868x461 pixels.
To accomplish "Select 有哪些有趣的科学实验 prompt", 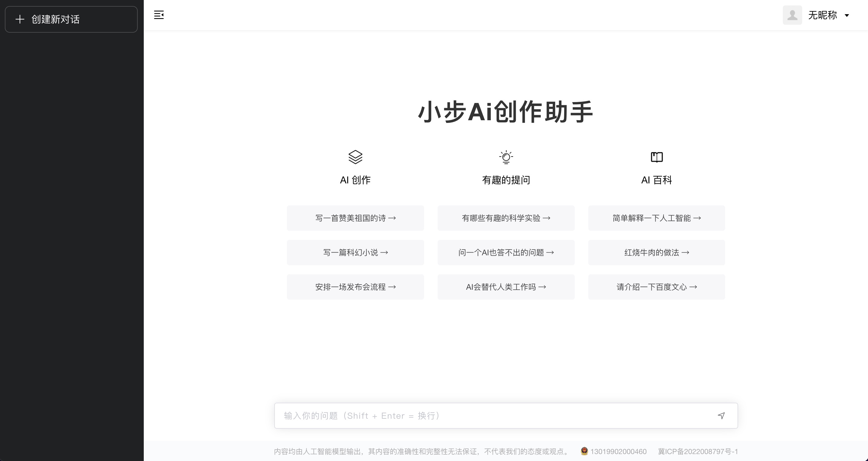I will pyautogui.click(x=506, y=218).
